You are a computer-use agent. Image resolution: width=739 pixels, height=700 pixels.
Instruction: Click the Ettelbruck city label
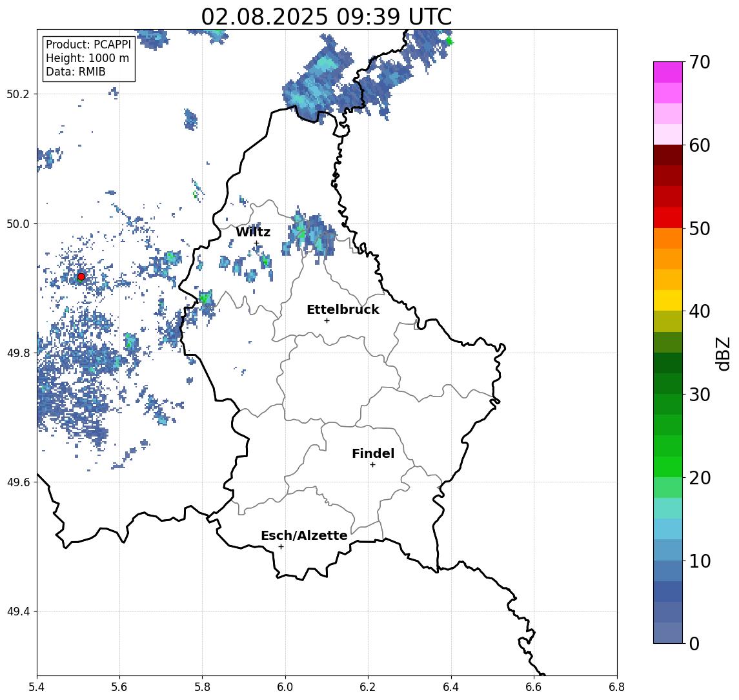(x=343, y=309)
